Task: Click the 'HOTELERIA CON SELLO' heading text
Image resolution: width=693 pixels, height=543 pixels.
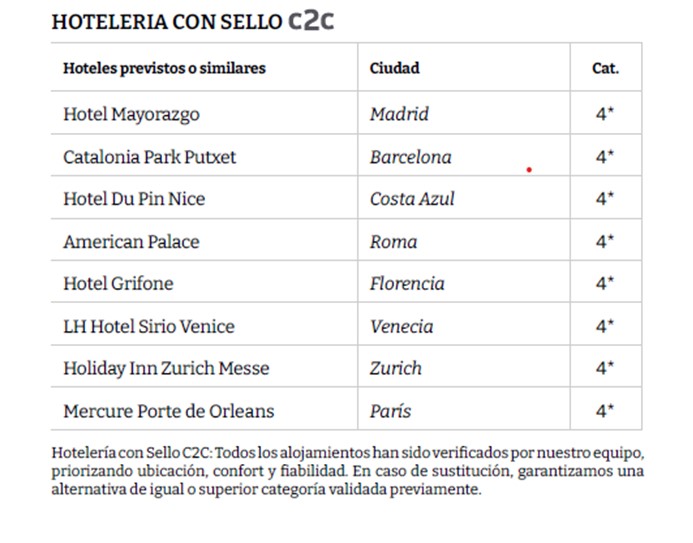Action: [x=166, y=22]
